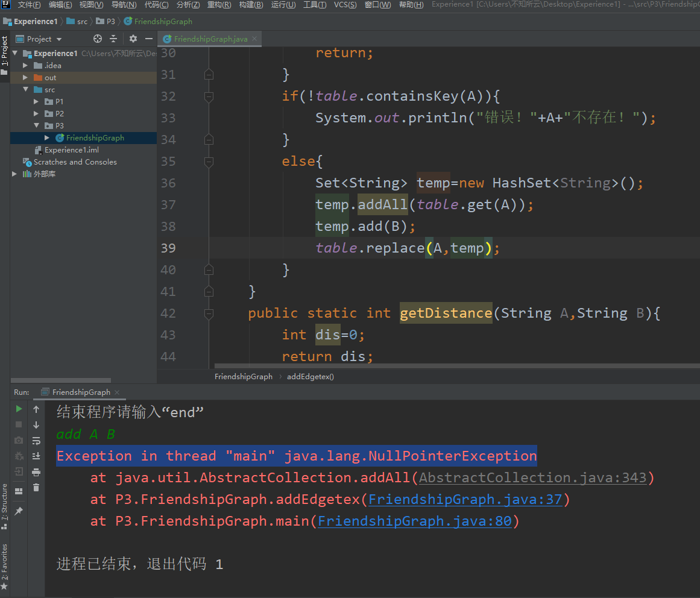Open the 运行(U) menu
The height and width of the screenshot is (598, 700).
tap(283, 5)
